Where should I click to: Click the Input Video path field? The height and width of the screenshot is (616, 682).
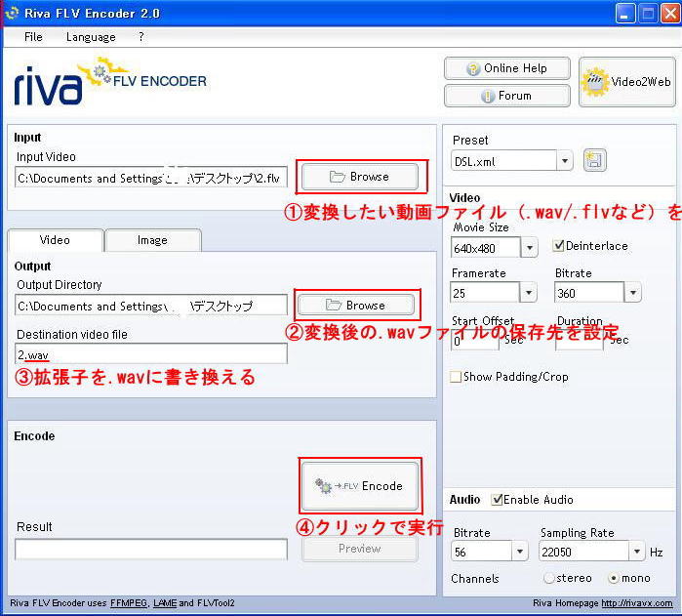pos(151,177)
